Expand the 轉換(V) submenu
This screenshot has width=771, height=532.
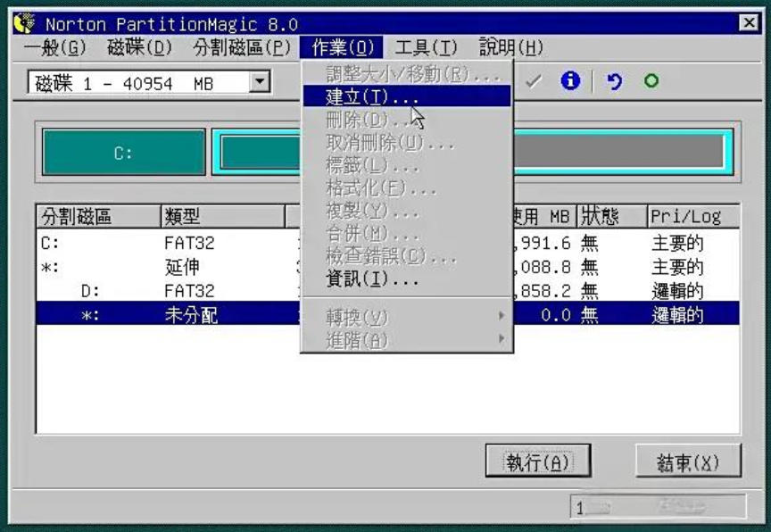pos(407,317)
